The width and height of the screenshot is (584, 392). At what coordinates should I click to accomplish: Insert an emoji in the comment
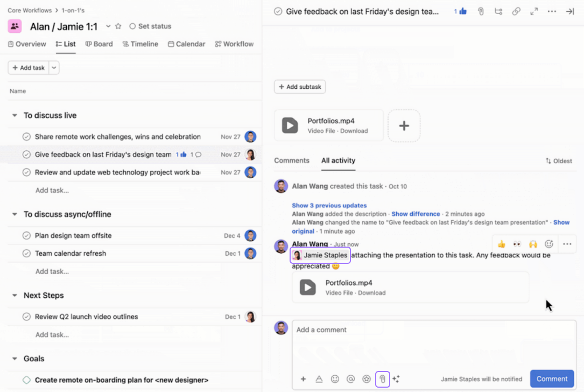335,379
